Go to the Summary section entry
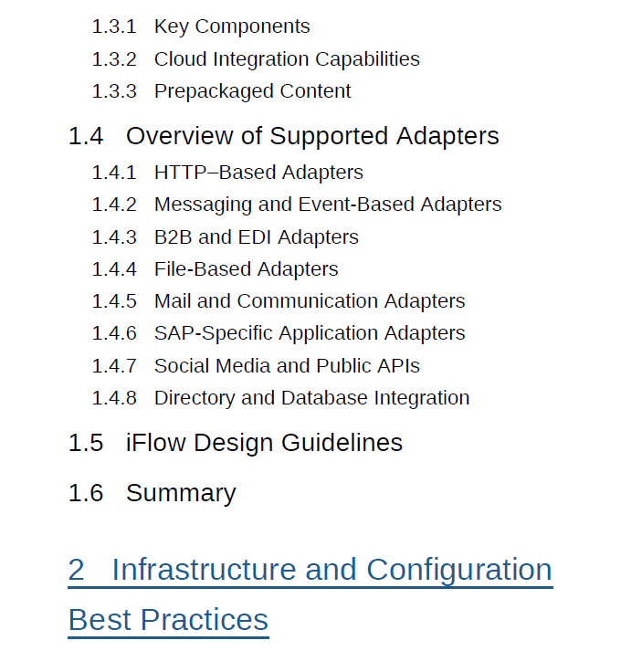 [181, 493]
